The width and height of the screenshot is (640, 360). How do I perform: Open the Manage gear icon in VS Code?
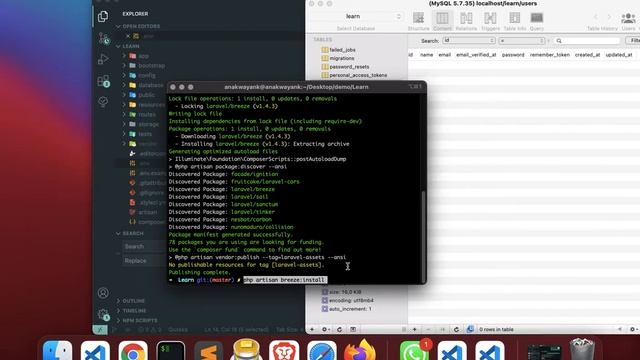click(103, 314)
